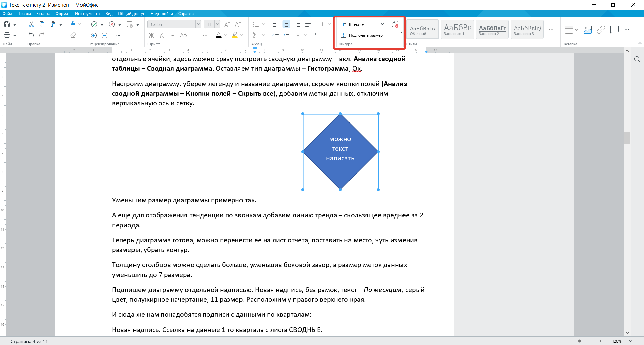Undo the last action
Image resolution: width=644 pixels, height=345 pixels.
point(31,35)
